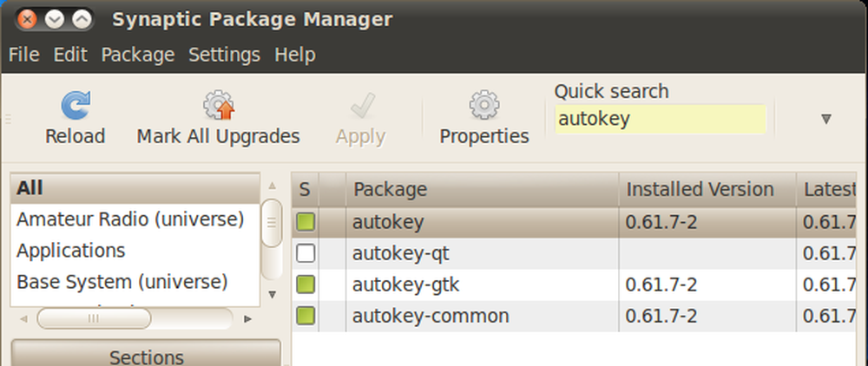Screen dimensions: 868x366
Task: Click the sections list scroll-down arrow
Action: click(272, 295)
